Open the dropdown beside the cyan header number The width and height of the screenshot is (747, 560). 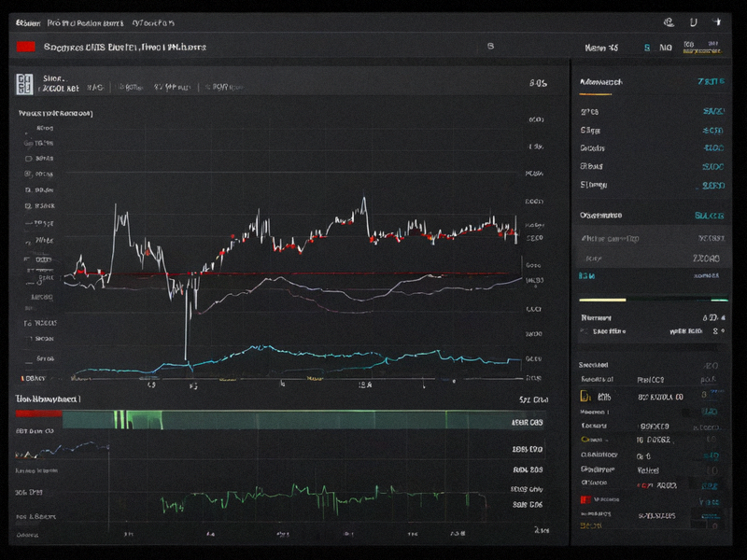point(665,48)
